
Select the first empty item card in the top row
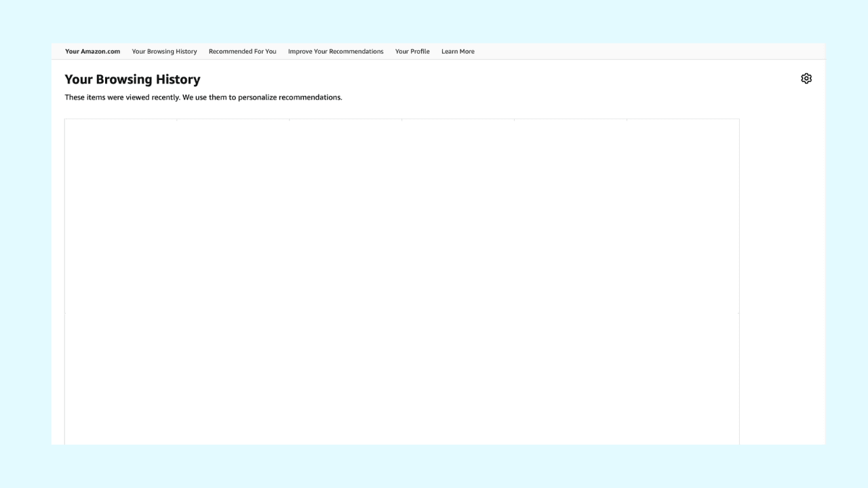121,216
